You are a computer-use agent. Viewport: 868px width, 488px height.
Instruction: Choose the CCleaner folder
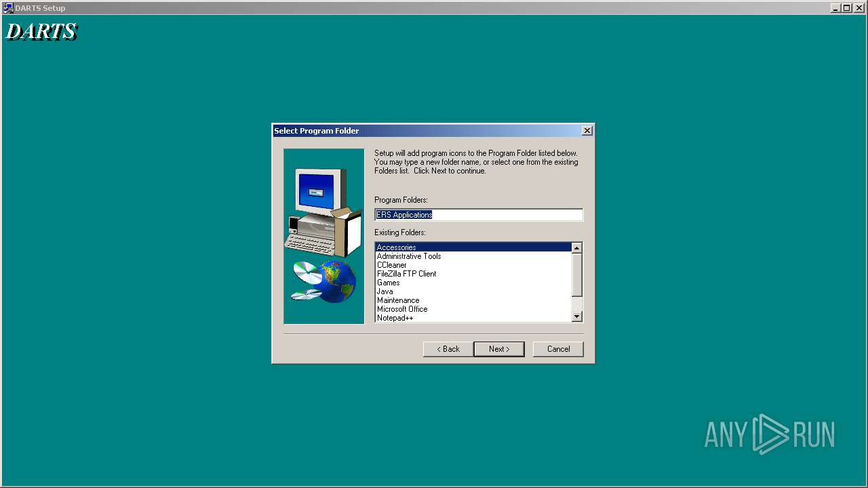point(473,265)
